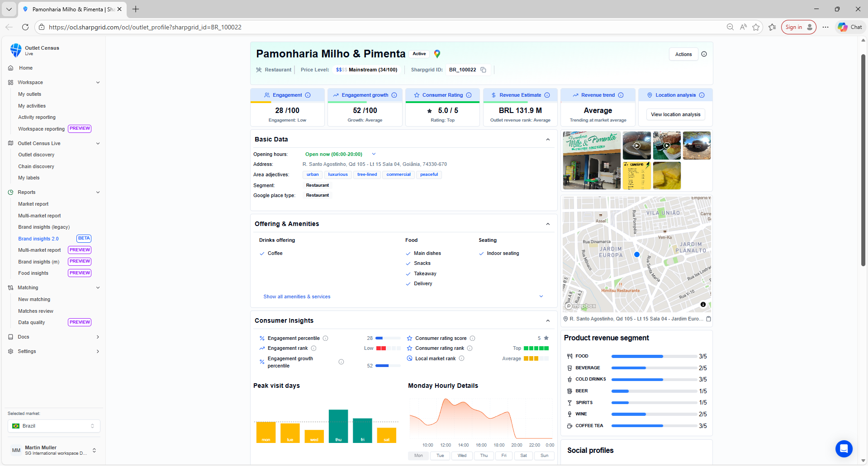The height and width of the screenshot is (466, 868).
Task: Show the Engagement info tooltip icon
Action: click(308, 95)
